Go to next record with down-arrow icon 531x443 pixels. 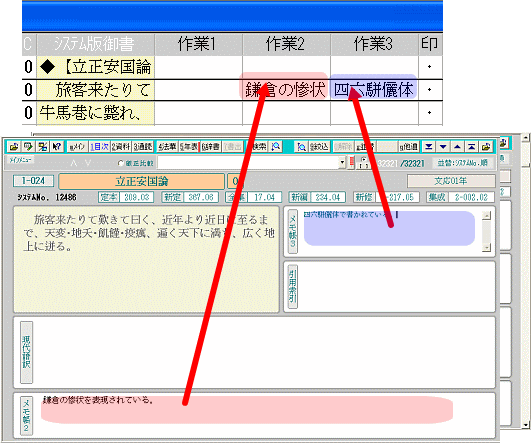443,147
